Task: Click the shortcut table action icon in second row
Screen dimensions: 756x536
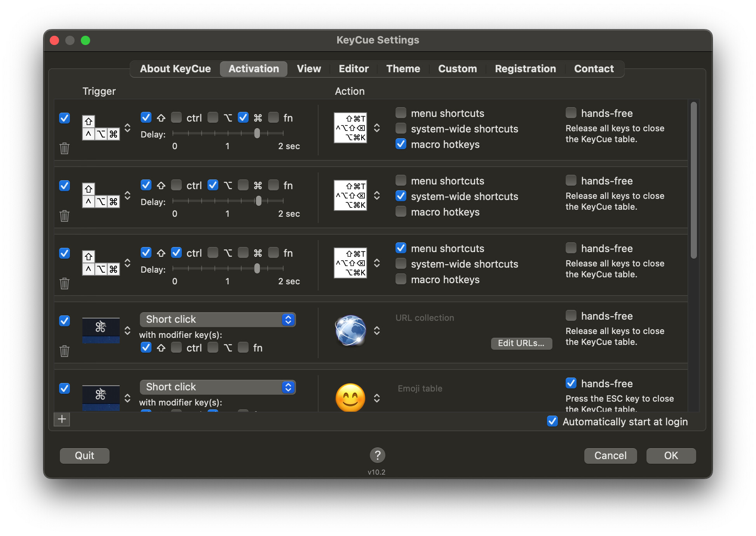Action: [x=350, y=195]
